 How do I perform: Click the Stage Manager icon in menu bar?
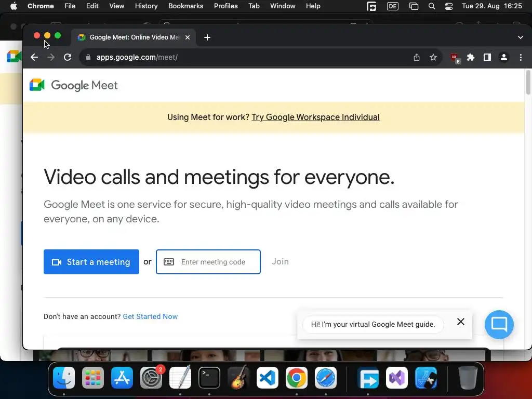point(414,6)
